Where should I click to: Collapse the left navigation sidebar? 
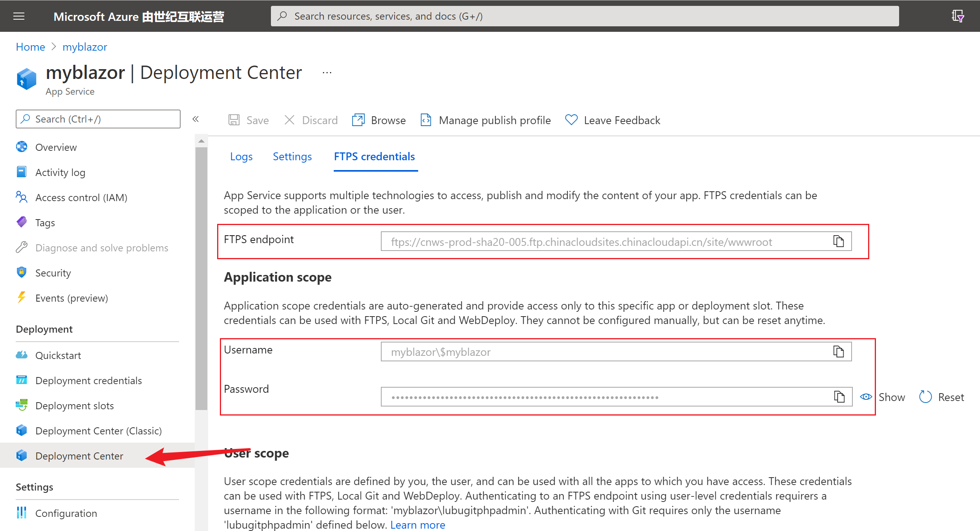196,119
